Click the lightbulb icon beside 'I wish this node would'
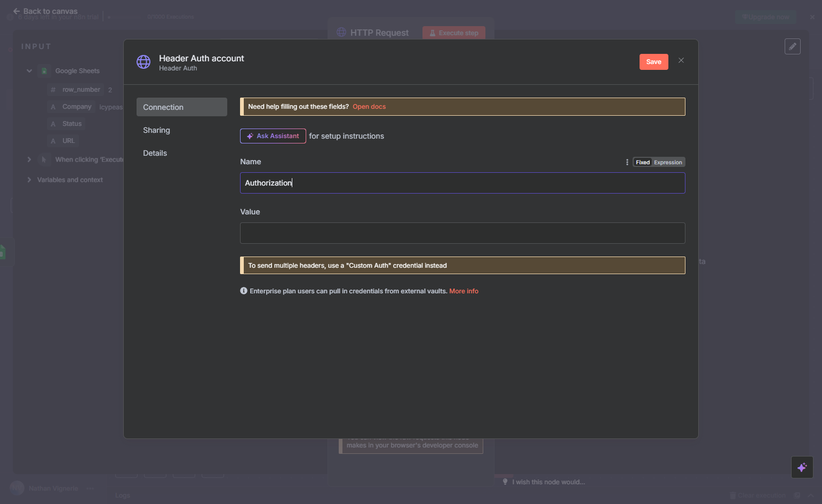This screenshot has width=822, height=504. [x=505, y=482]
